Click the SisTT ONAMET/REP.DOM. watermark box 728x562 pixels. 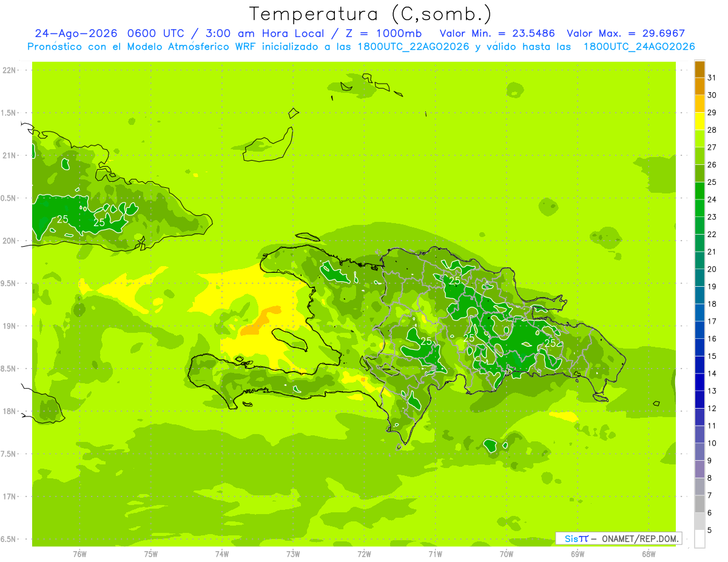coord(619,538)
